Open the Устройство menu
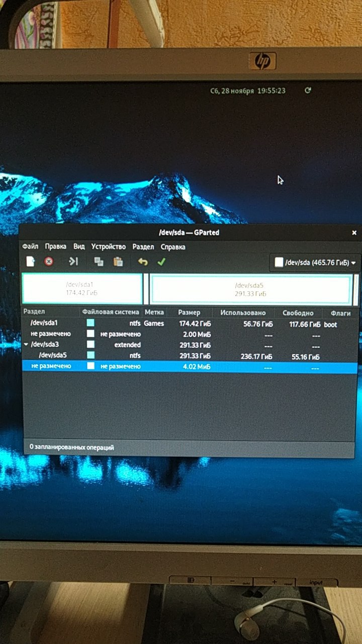Viewport: 362px width, 644px height. [109, 247]
